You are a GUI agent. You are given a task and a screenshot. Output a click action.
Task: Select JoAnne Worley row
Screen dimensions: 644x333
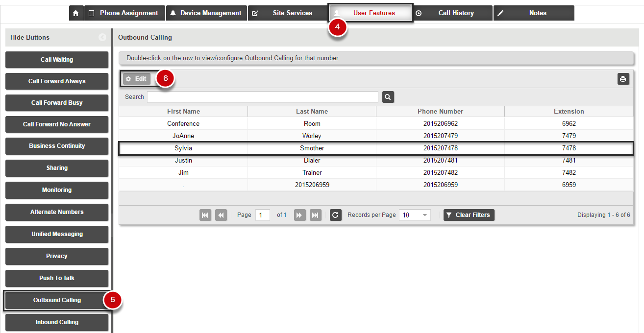376,136
